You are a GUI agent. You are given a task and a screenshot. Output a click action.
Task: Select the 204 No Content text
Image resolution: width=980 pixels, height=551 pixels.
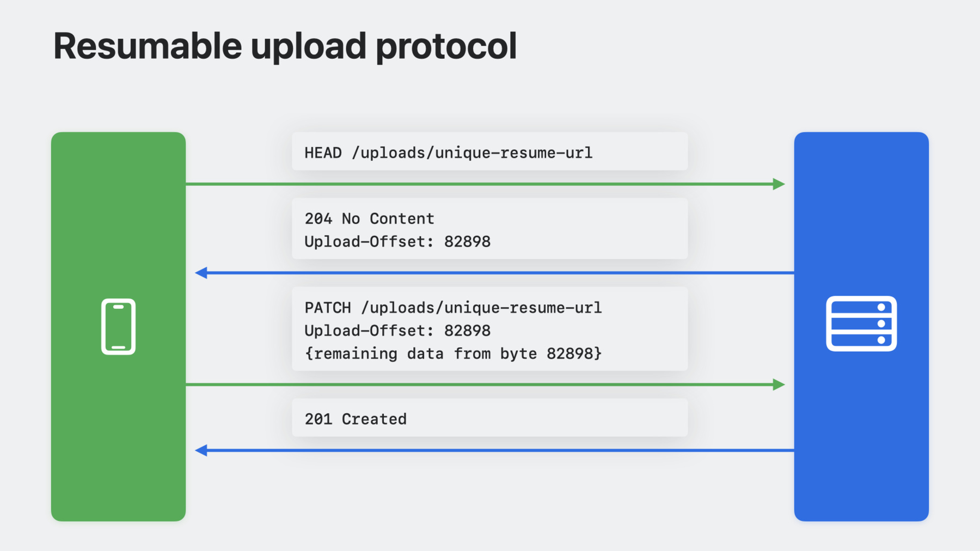click(x=369, y=218)
